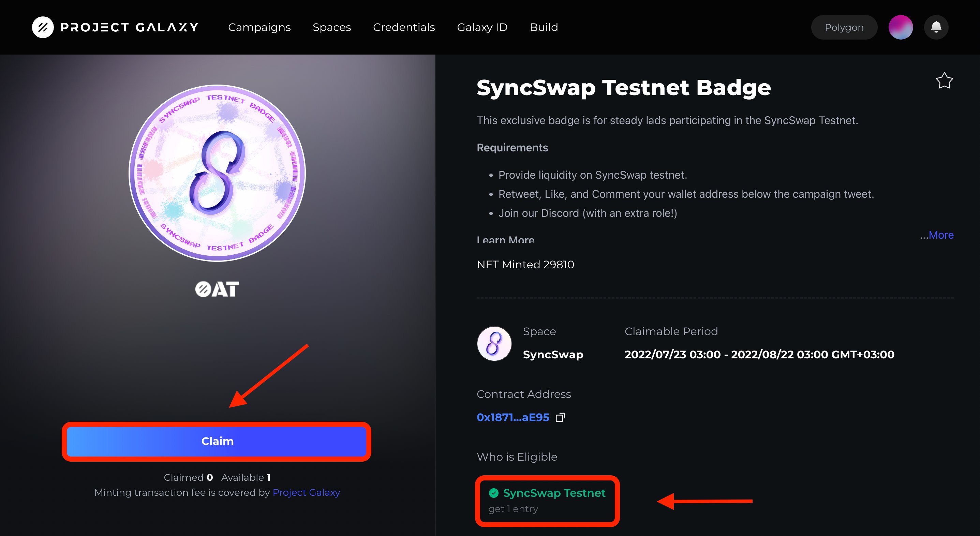Image resolution: width=980 pixels, height=536 pixels.
Task: Favorite the campaign with the star icon
Action: [944, 81]
